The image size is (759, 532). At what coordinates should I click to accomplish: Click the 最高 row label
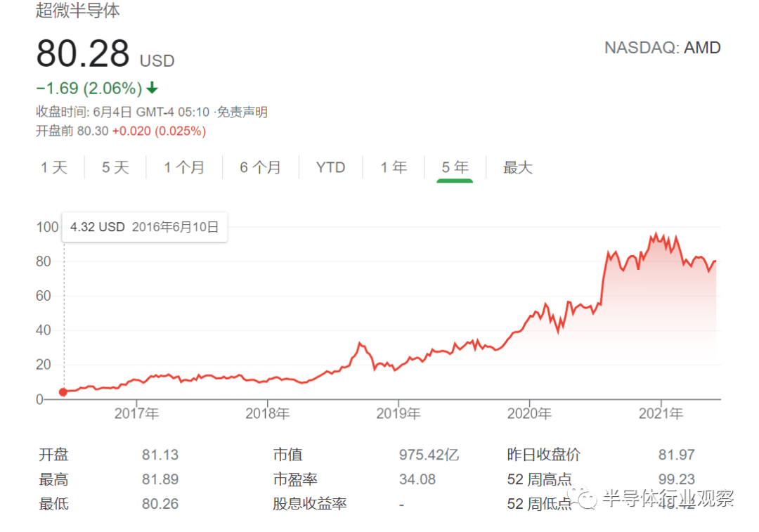[53, 479]
